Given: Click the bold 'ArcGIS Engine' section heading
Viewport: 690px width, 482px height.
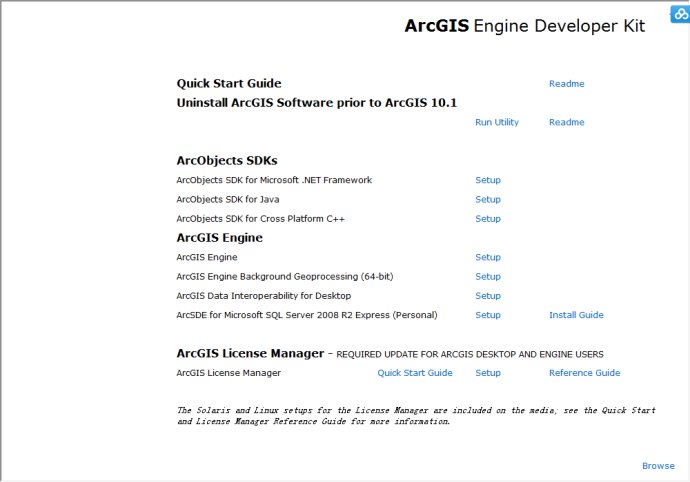Looking at the screenshot, I should tap(220, 238).
